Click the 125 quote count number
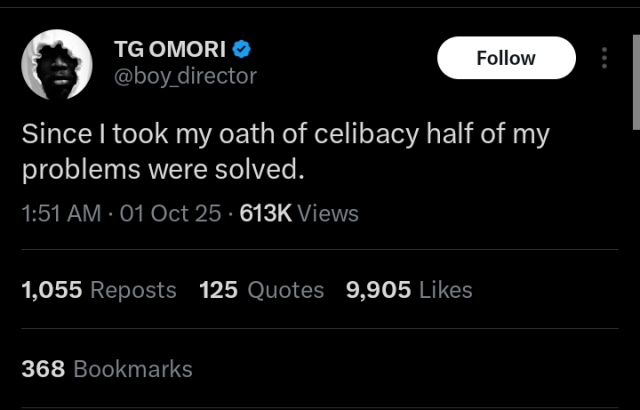The image size is (640, 410). click(x=218, y=290)
